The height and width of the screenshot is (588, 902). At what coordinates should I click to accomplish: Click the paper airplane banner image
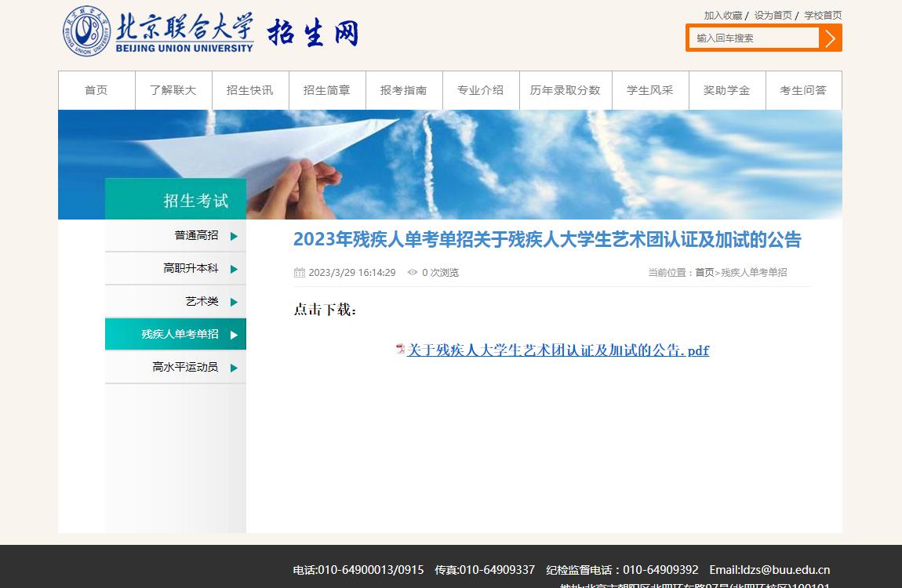450,165
